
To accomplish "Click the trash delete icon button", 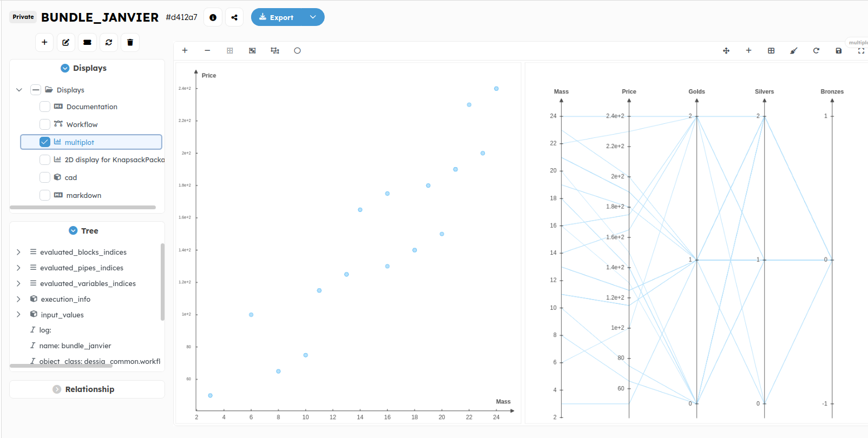I will (130, 42).
